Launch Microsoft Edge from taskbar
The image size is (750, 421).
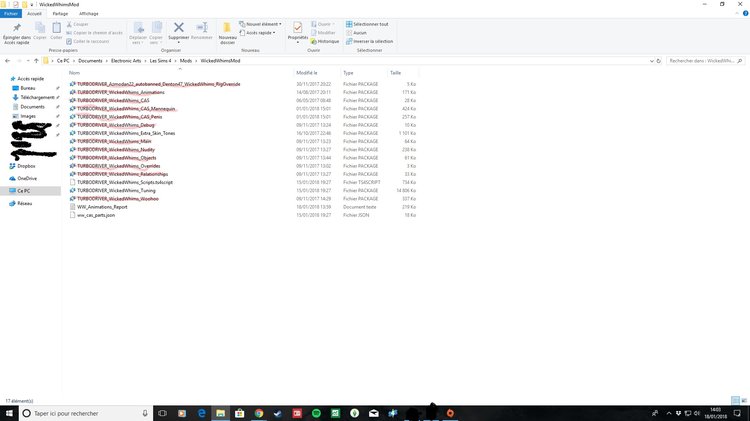point(201,413)
